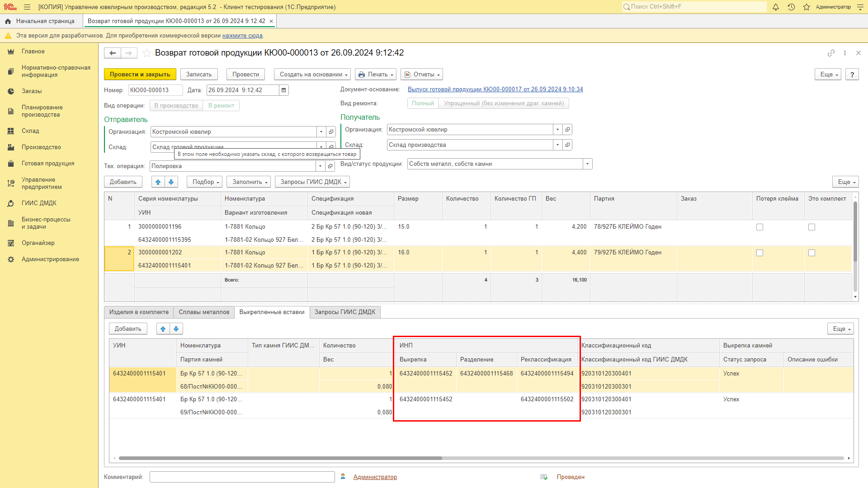
Task: Expand Отчеты dropdown
Action: coord(422,75)
